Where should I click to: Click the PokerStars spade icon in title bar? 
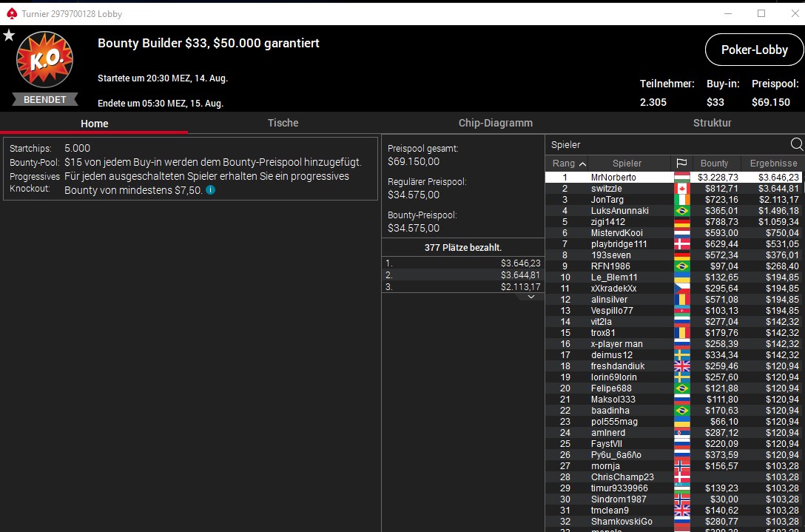tap(11, 14)
